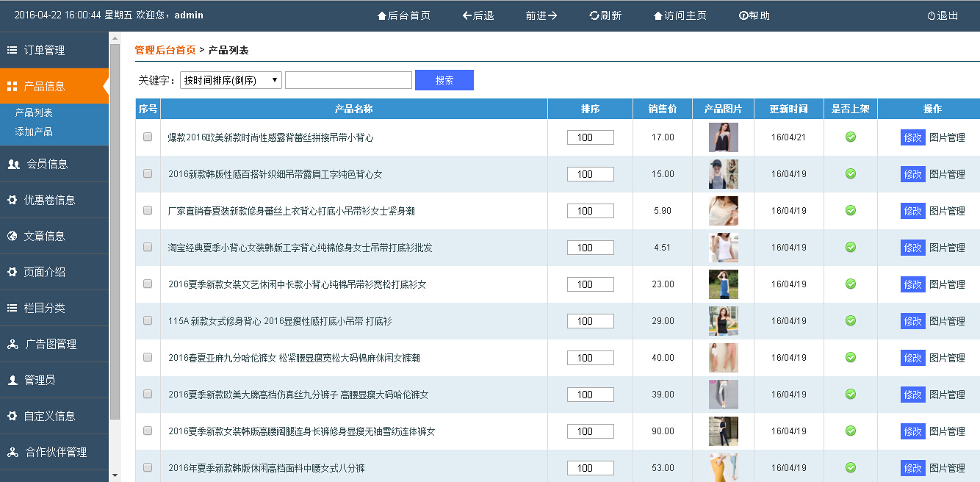Click the 产品信息 grid icon
The width and height of the screenshot is (980, 482).
click(12, 86)
